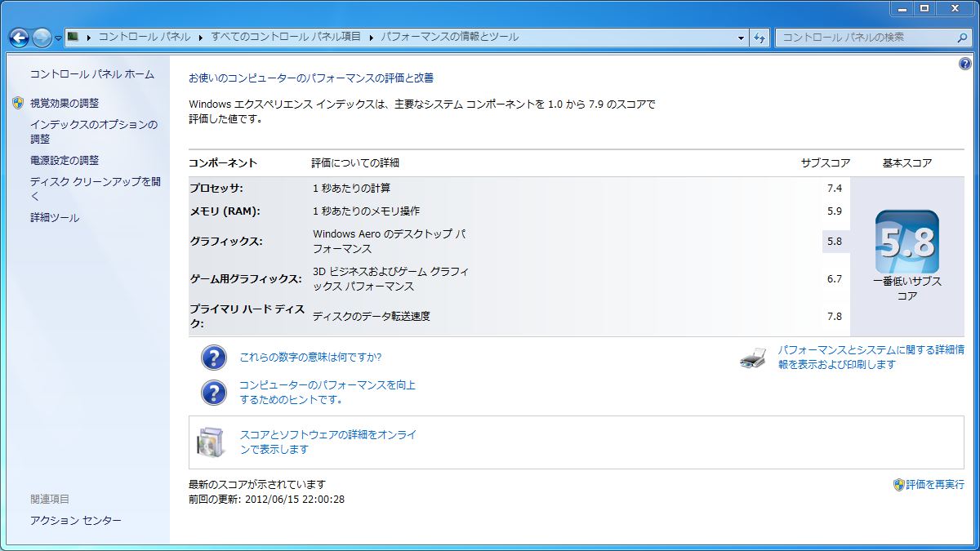The width and height of the screenshot is (980, 551).
Task: Click the 1 秒あたりのメモリ操作 description text
Action: point(367,211)
